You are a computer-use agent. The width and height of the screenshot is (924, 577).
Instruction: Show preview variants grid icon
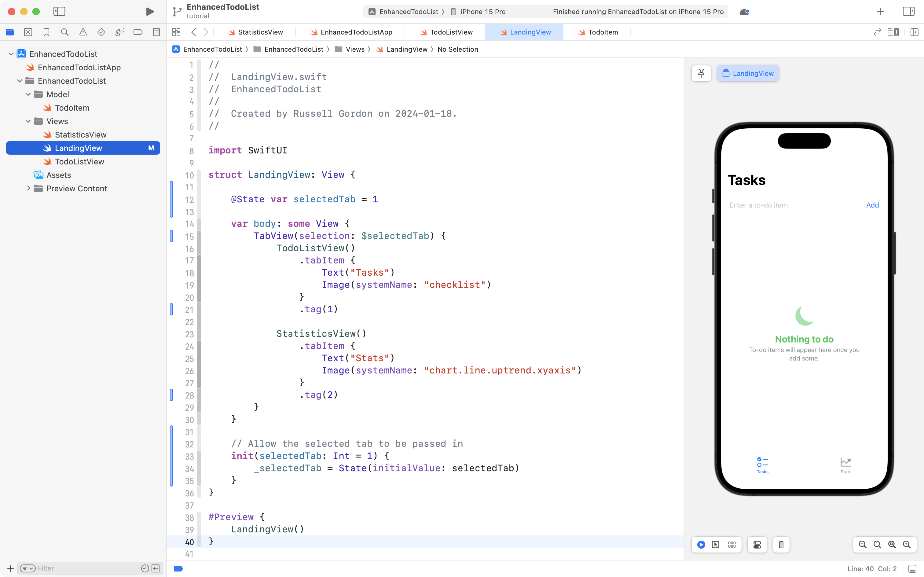point(732,545)
